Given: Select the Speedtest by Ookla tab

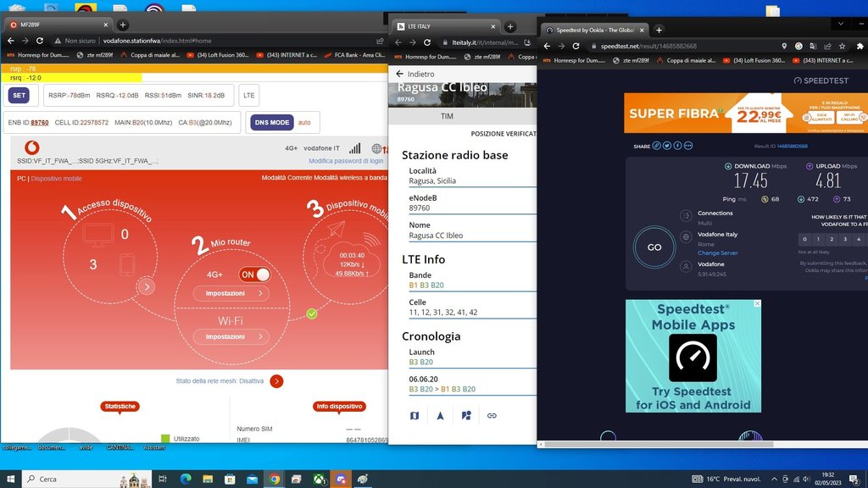Looking at the screenshot, I should pos(594,30).
